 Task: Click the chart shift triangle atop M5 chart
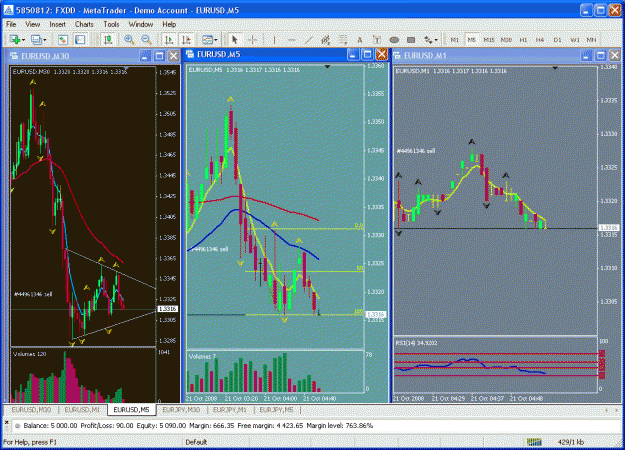pyautogui.click(x=327, y=67)
